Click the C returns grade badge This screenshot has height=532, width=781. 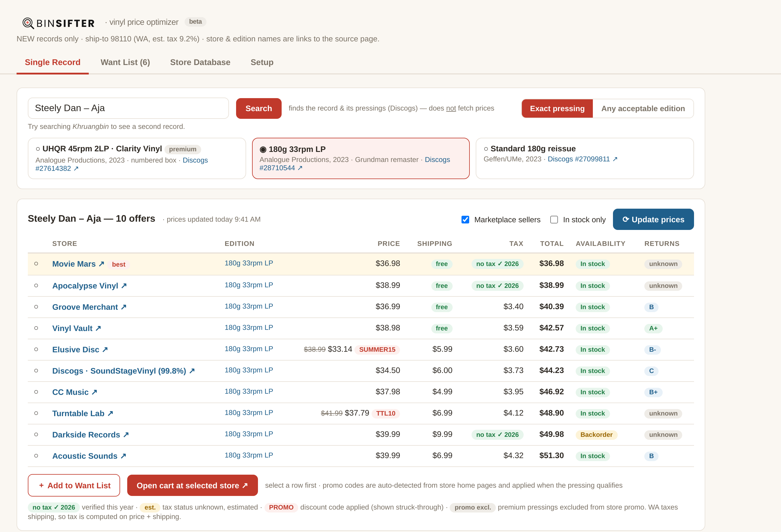[651, 371]
